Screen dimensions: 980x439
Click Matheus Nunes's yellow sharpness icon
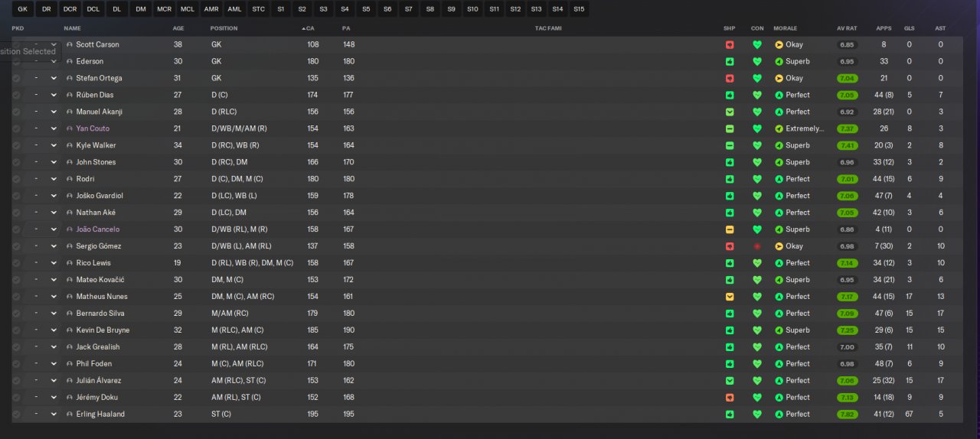730,296
